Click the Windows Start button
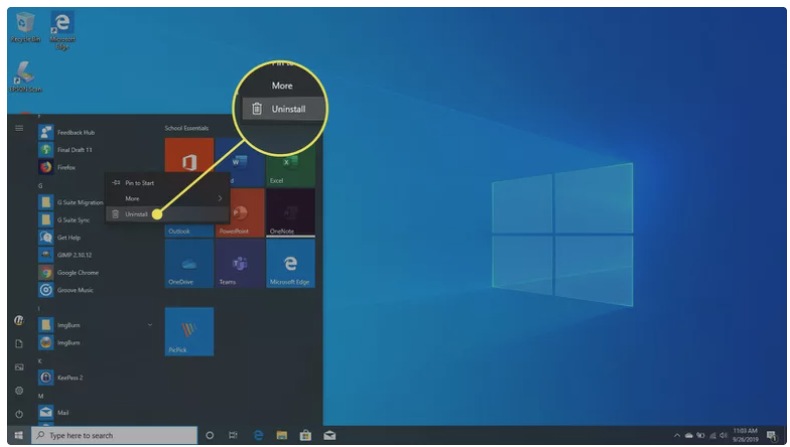Viewport: 790px width, 447px height. 17,435
